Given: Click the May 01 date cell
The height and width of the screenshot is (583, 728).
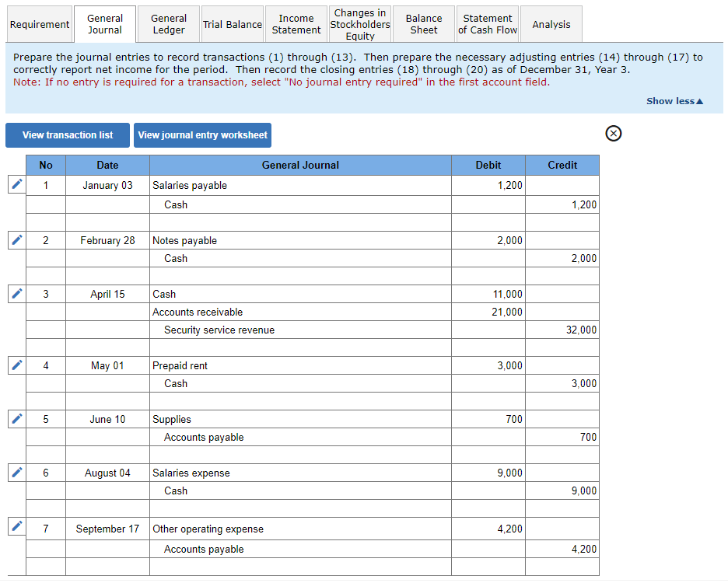Looking at the screenshot, I should (x=107, y=366).
